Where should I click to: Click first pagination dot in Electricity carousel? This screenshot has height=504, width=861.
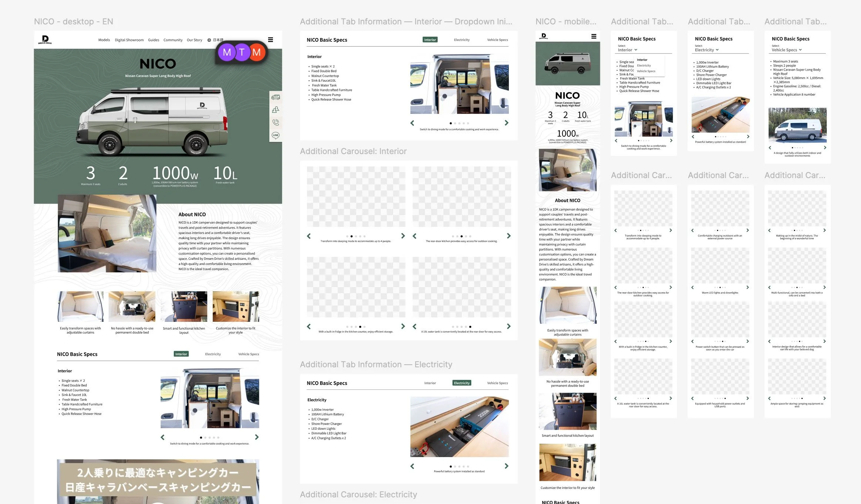450,467
